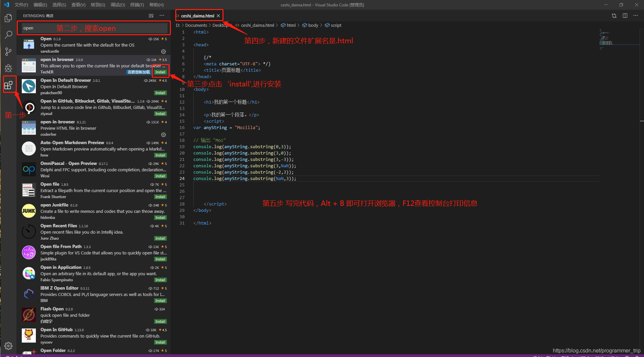Select Open In GitHub extension icon

coord(29,336)
